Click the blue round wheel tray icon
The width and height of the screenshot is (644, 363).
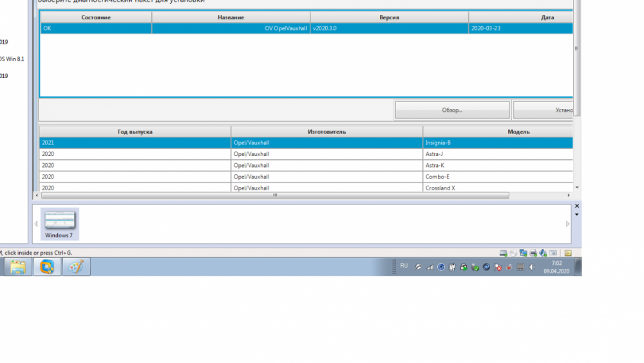(x=440, y=267)
